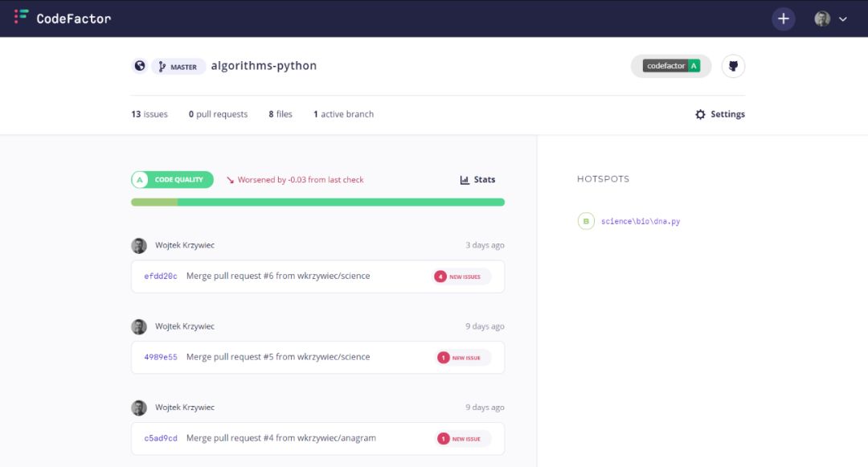The image size is (868, 467).
Task: Open the 0 pull requests tab
Action: pyautogui.click(x=218, y=114)
